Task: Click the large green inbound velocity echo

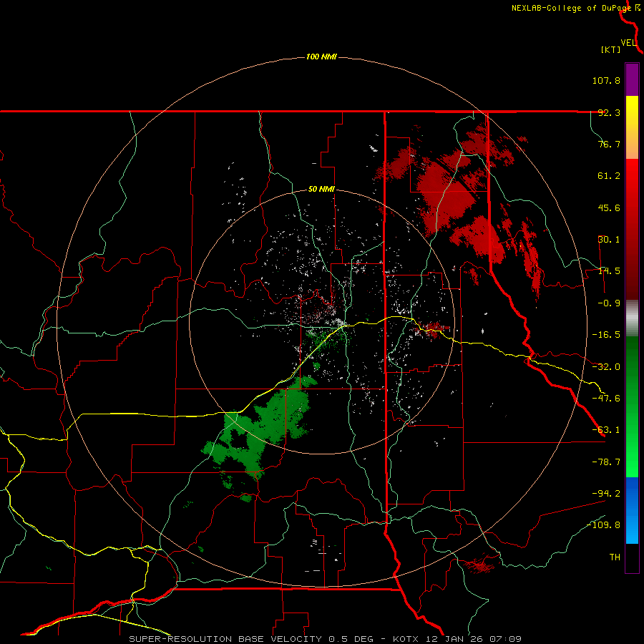Action: tap(263, 427)
